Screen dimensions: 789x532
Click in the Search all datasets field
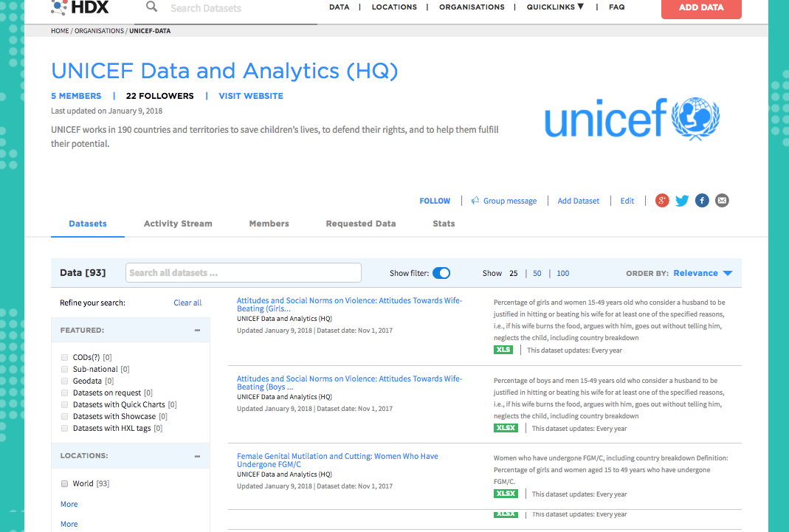coord(243,273)
